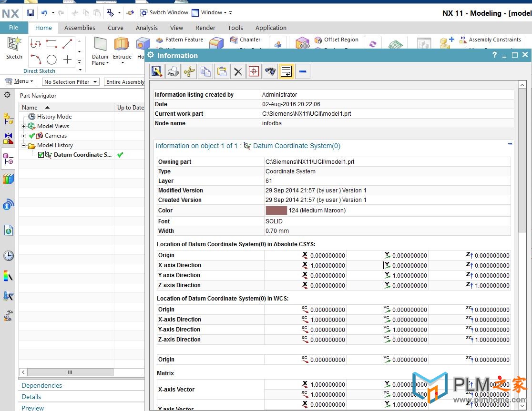Click the Chamfer tool
This screenshot has width=532, height=411.
coord(246,40)
